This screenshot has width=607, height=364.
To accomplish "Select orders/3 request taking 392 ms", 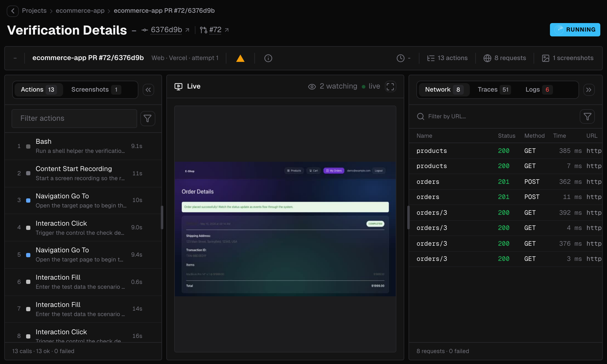I will tap(506, 213).
